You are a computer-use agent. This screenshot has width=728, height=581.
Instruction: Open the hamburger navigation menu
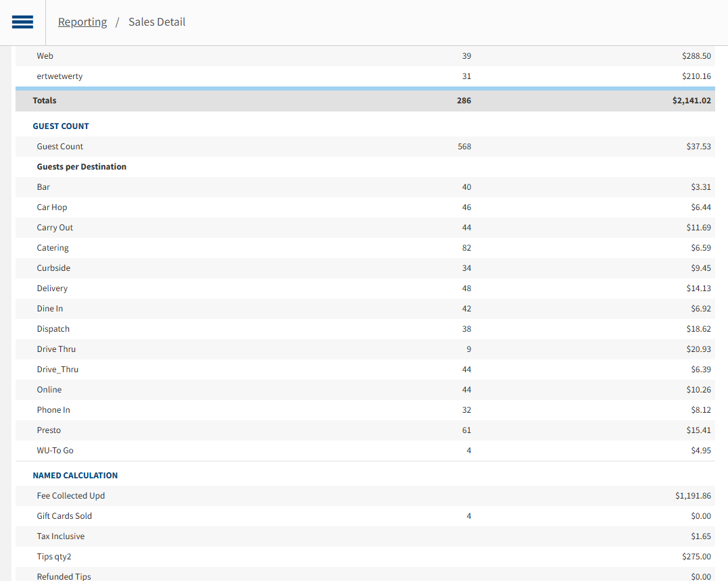tap(22, 22)
